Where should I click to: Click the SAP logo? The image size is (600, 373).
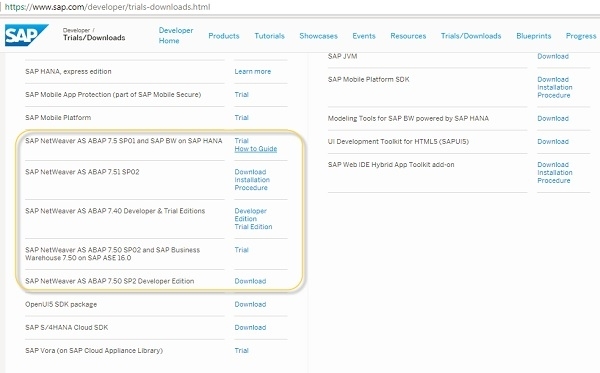26,35
